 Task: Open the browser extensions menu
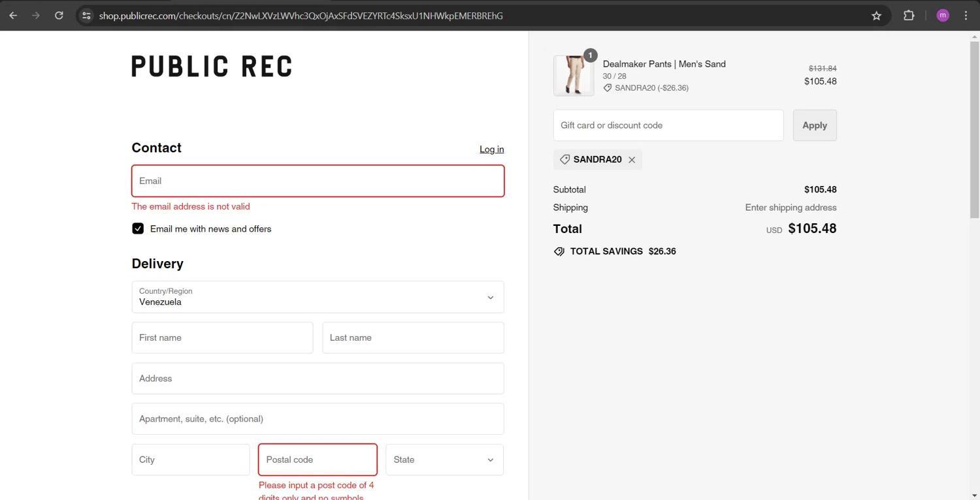pos(909,16)
